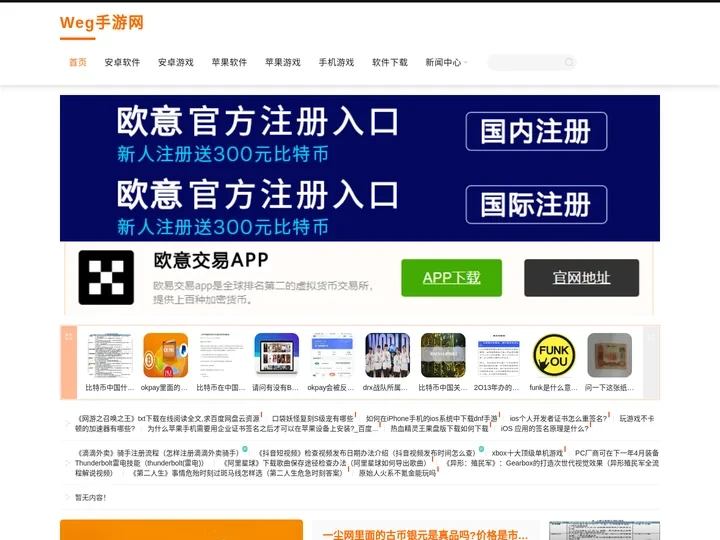
Task: Click the caption funk是什么意...
Action: (553, 388)
